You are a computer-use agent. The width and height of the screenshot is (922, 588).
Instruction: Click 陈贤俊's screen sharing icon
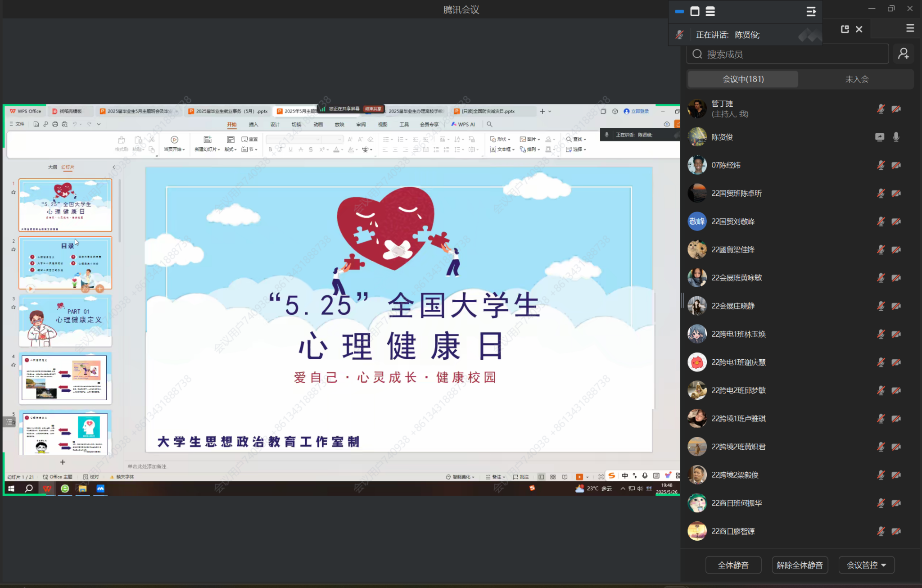(879, 137)
